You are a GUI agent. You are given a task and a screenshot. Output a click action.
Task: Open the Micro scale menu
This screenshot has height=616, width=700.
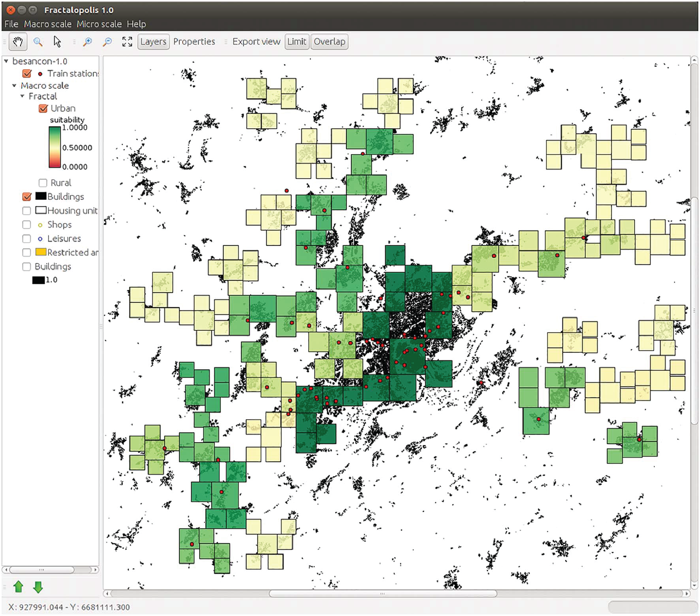[x=99, y=24]
